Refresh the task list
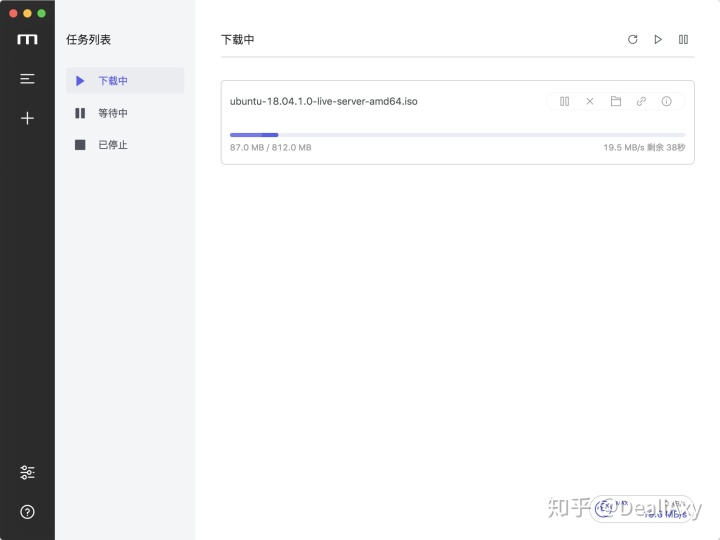The width and height of the screenshot is (720, 540). (x=633, y=39)
